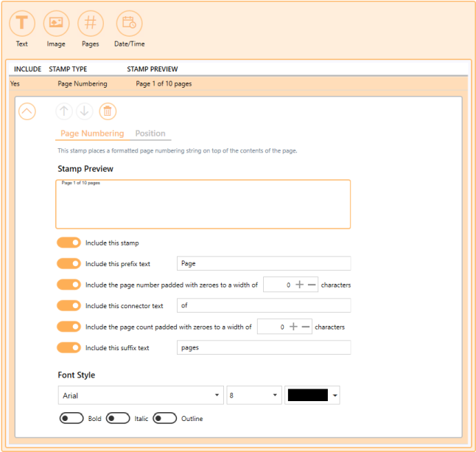Enable Bold font style
476x452 pixels.
point(71,418)
